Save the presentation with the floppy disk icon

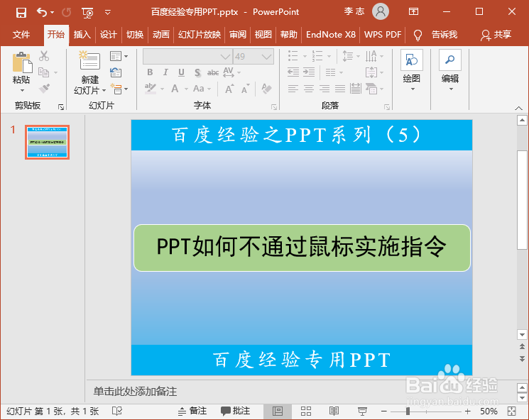[x=21, y=13]
